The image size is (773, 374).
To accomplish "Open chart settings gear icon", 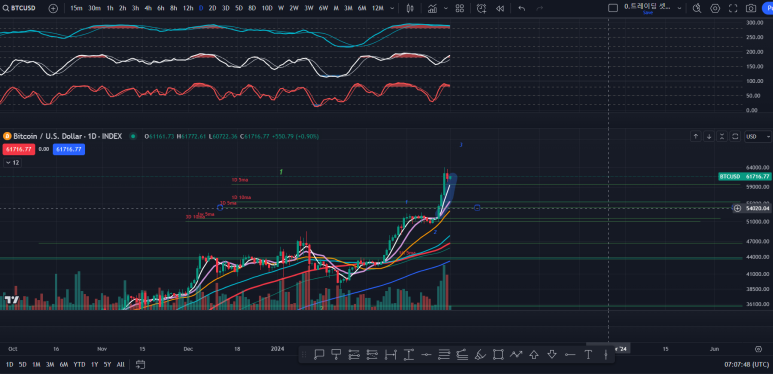I will 715,8.
